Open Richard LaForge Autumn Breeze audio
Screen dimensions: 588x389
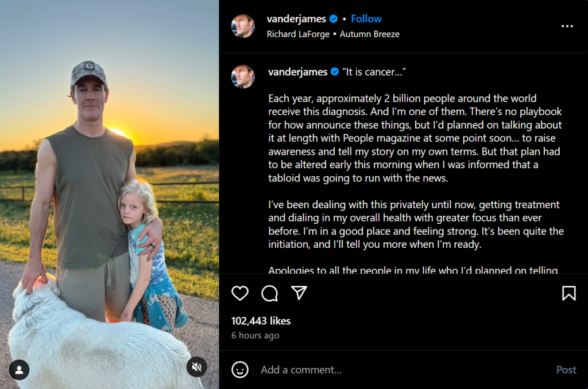[333, 34]
